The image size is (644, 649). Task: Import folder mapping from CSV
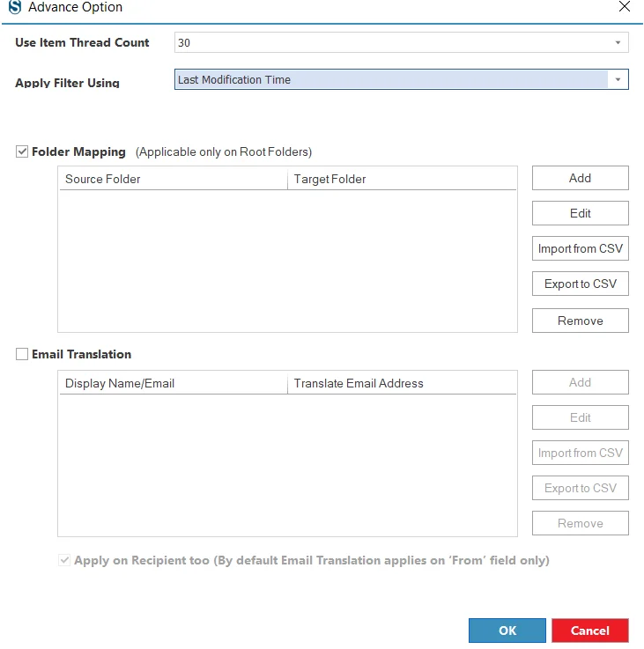(x=581, y=248)
